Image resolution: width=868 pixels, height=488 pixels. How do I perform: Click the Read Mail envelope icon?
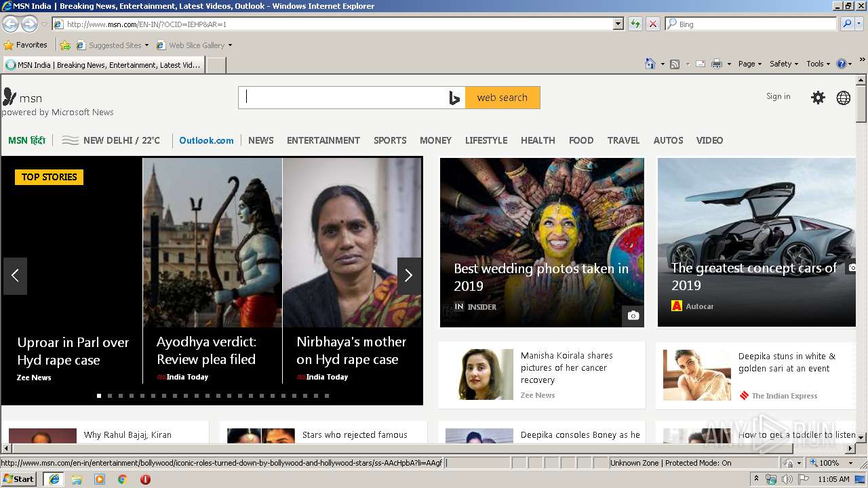click(x=700, y=64)
